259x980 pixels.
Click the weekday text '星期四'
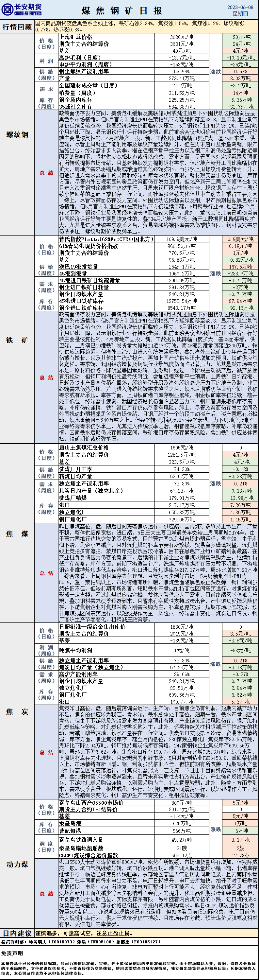240,14
